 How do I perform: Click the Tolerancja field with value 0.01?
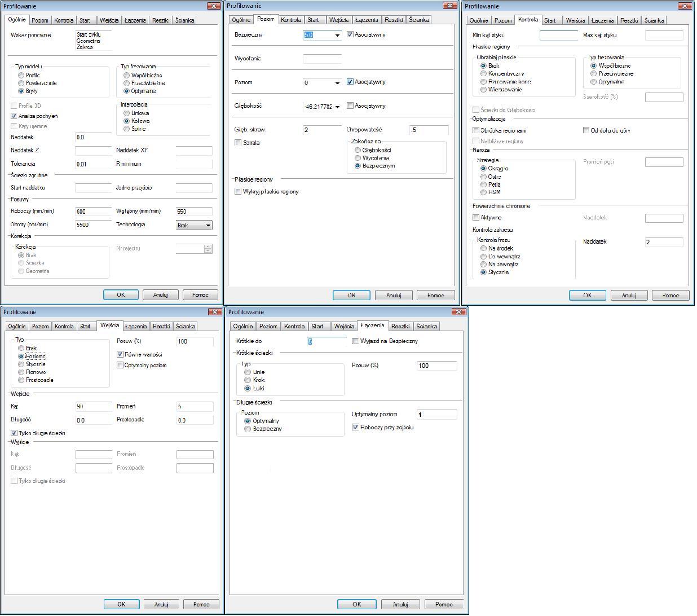point(94,164)
